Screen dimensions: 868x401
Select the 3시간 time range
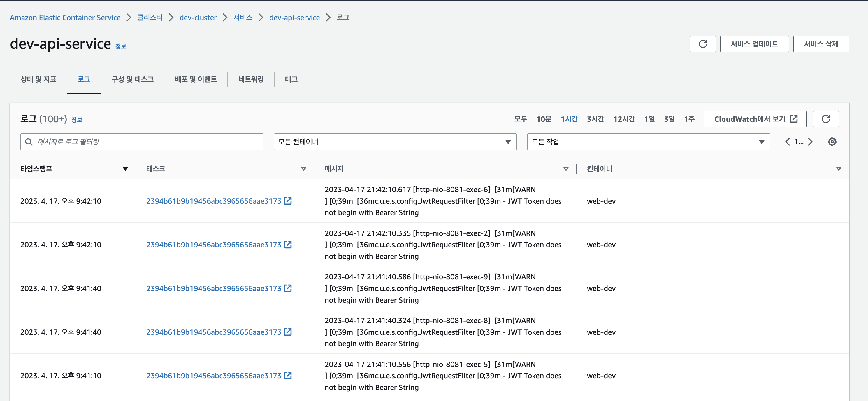(595, 119)
